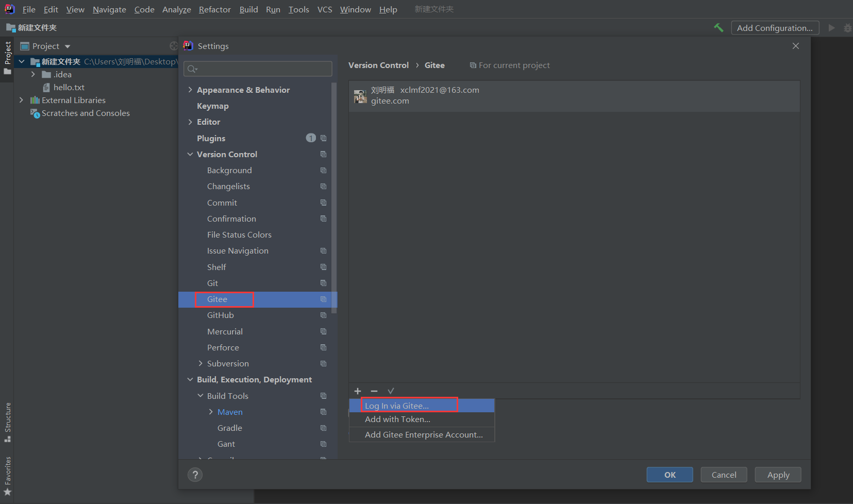This screenshot has height=504, width=853.
Task: Click the project-level icon beside Plugins
Action: [x=323, y=138]
